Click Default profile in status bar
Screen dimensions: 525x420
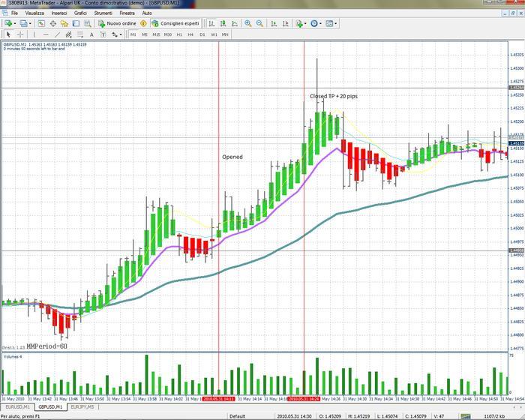[x=238, y=416]
